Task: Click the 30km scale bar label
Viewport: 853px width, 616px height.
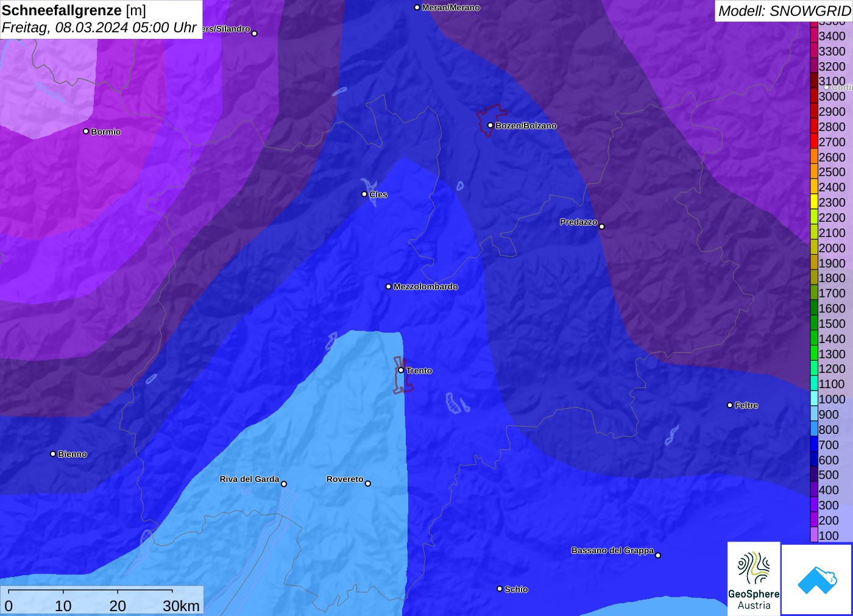Action: 181,606
